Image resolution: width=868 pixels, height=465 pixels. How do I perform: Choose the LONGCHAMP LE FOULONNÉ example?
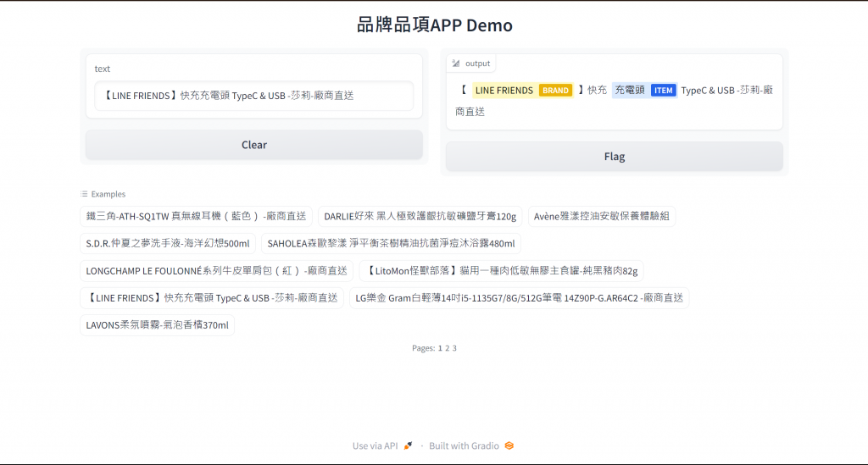pyautogui.click(x=216, y=271)
